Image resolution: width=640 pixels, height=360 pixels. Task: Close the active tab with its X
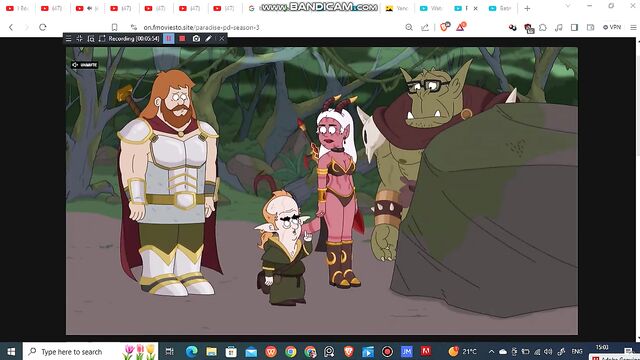click(x=476, y=8)
